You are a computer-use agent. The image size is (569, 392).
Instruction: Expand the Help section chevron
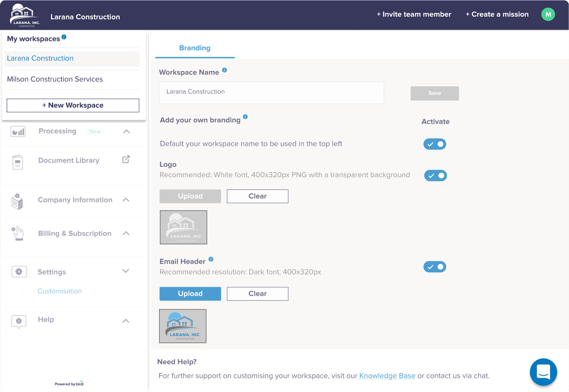tap(126, 321)
